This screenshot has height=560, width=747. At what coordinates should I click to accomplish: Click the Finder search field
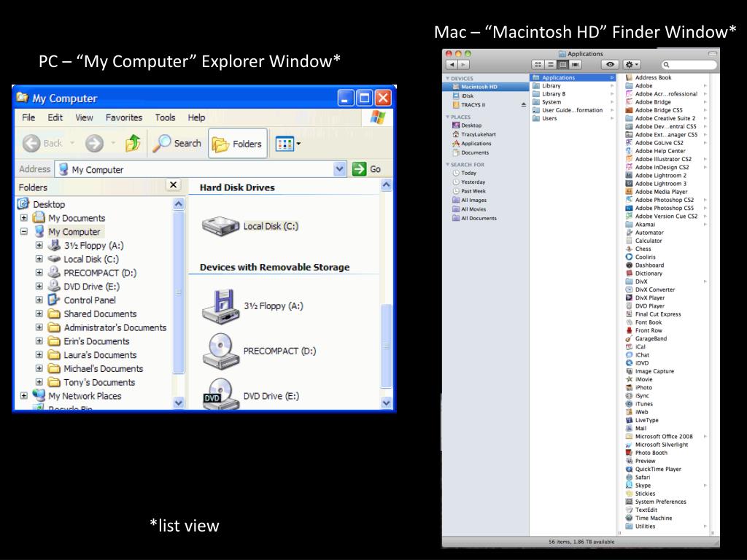click(689, 65)
